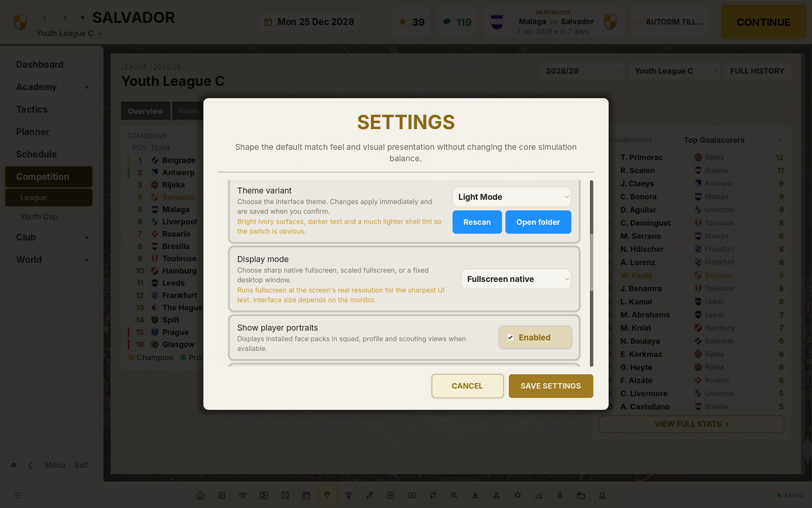Uncheck the Enabled player portraits checkbox
Viewport: 812px width, 508px height.
[510, 337]
